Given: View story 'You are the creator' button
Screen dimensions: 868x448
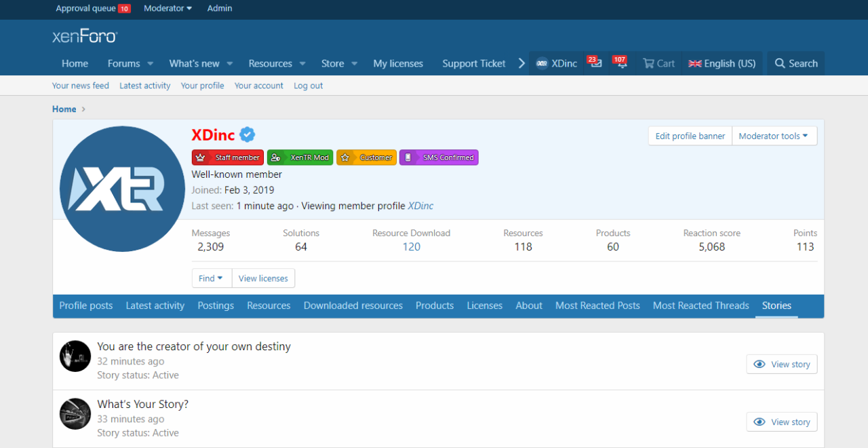Looking at the screenshot, I should pos(782,365).
